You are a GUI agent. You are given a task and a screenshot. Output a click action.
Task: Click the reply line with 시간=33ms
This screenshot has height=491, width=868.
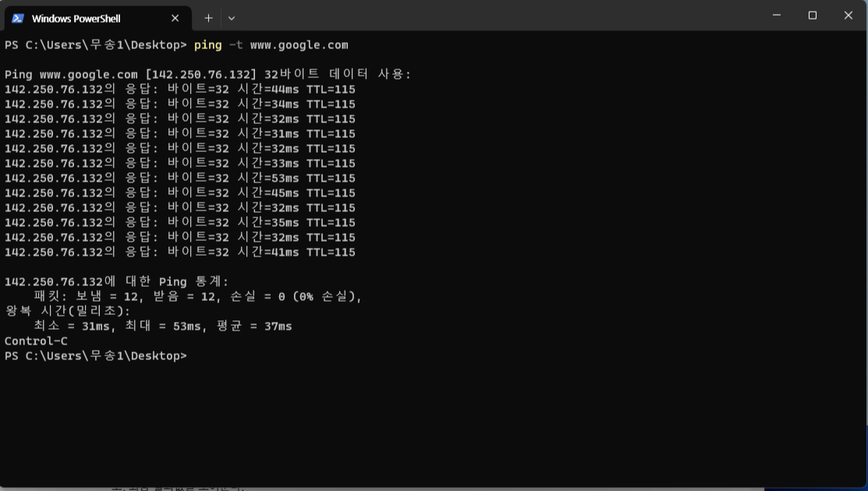[180, 164]
